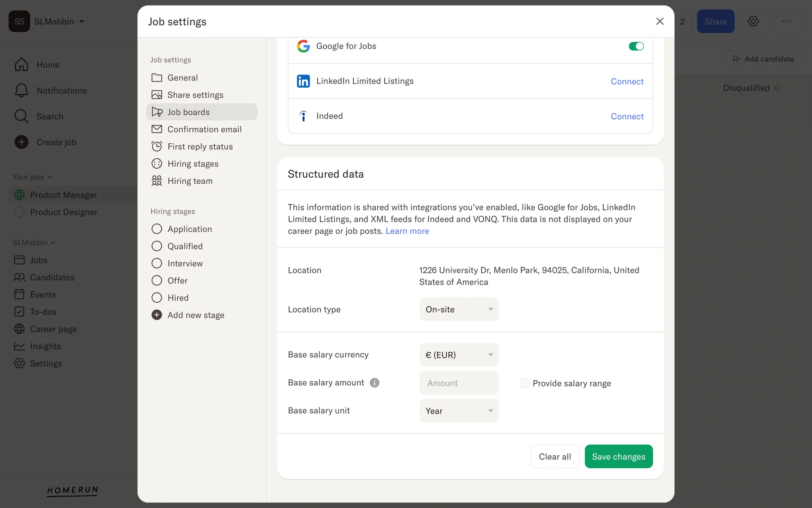Image resolution: width=812 pixels, height=508 pixels.
Task: Click the First reply status clock icon
Action: point(156,146)
